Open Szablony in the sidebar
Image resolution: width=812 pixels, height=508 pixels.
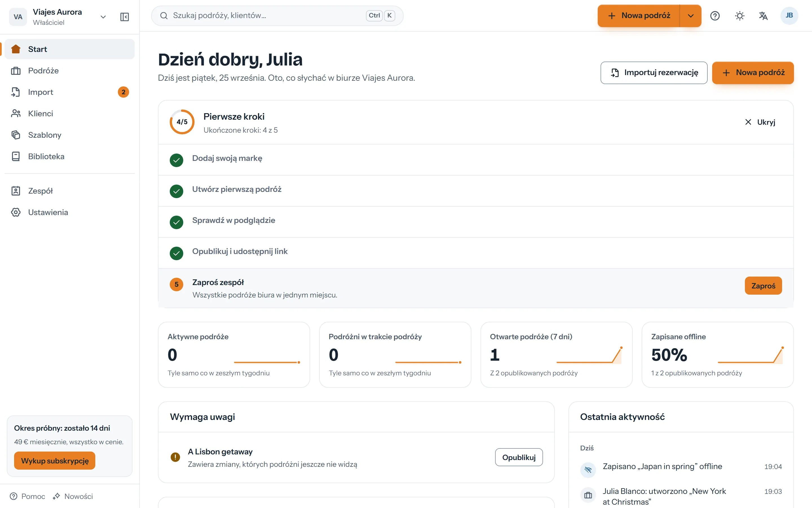point(70,135)
